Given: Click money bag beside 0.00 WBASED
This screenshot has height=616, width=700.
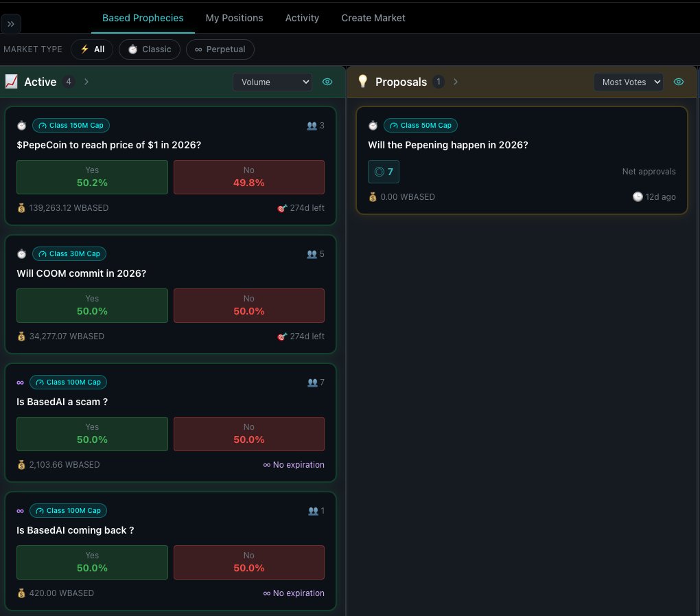Looking at the screenshot, I should pyautogui.click(x=373, y=197).
